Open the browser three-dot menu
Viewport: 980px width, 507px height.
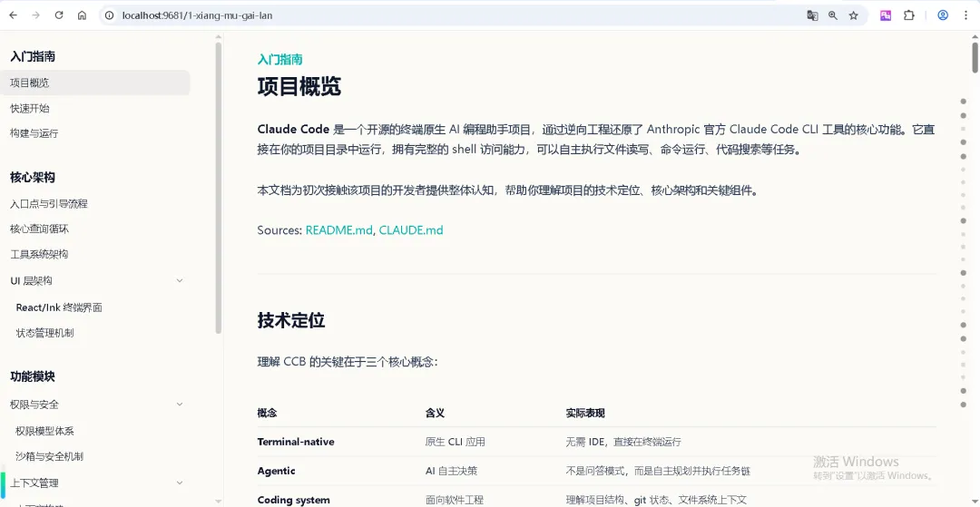966,15
